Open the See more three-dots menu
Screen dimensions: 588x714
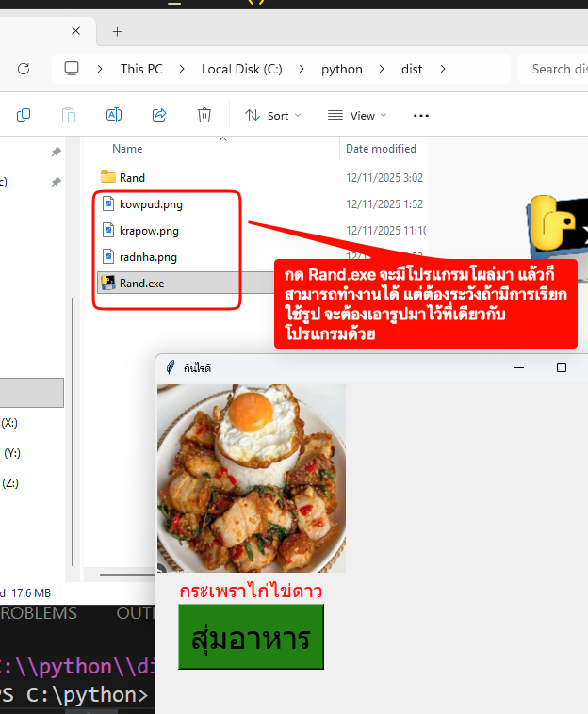tap(421, 115)
